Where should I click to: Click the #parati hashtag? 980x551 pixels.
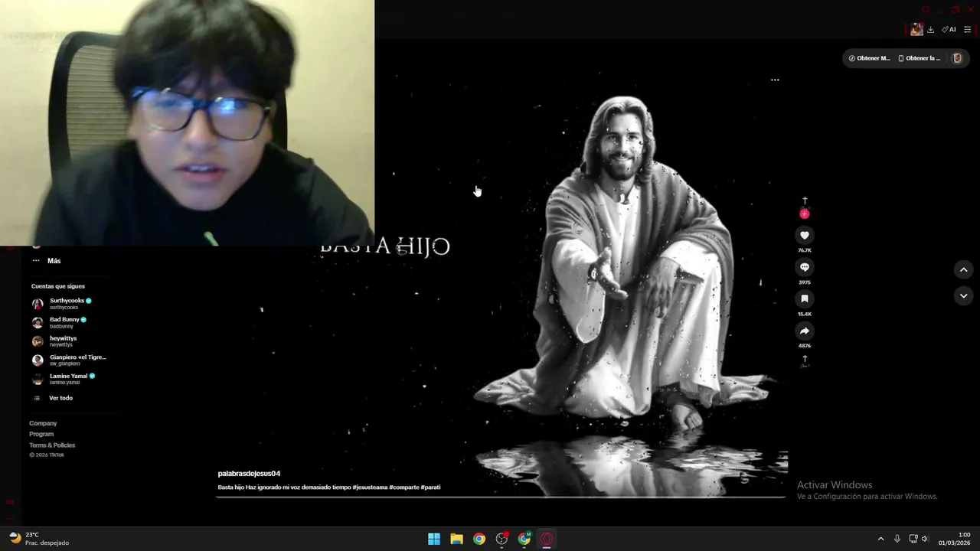pyautogui.click(x=430, y=487)
